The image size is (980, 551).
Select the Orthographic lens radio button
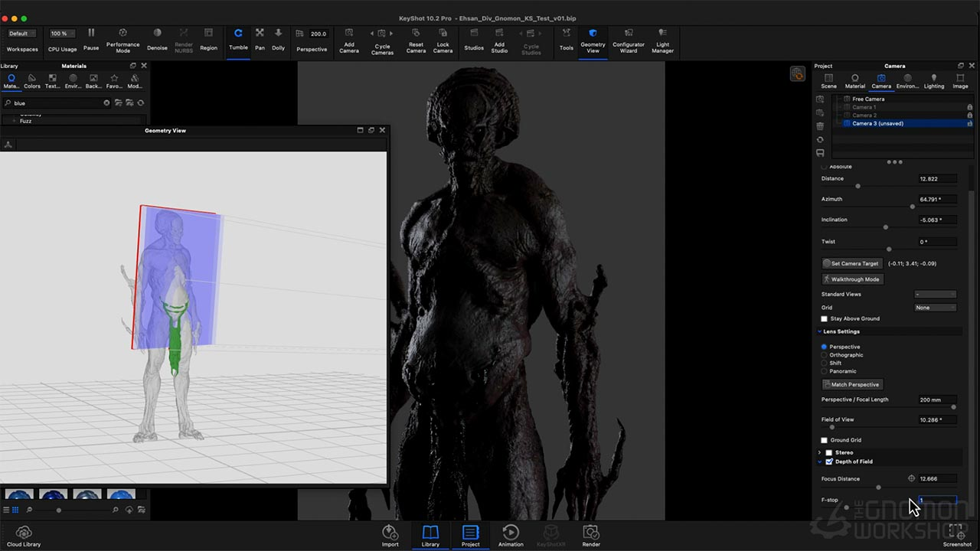(x=825, y=355)
